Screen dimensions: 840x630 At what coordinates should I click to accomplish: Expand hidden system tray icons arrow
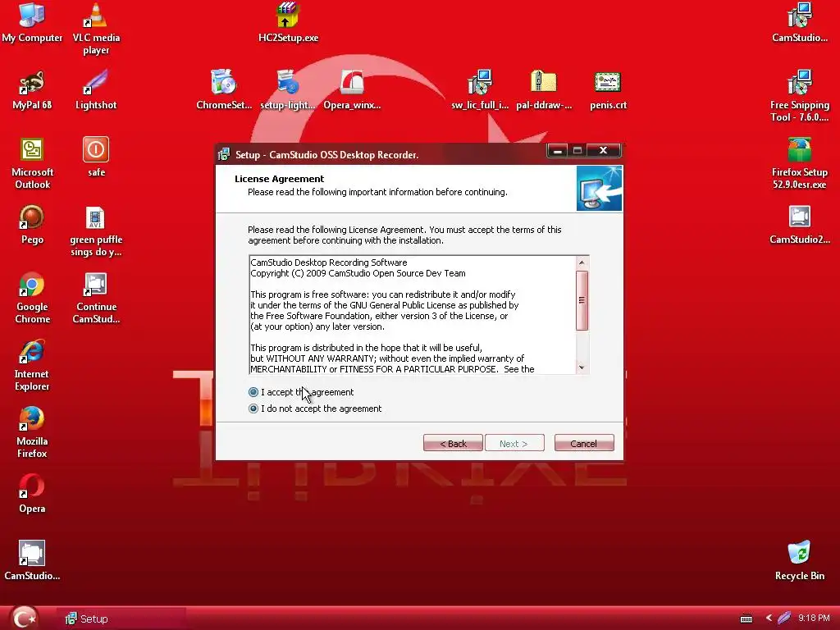pyautogui.click(x=769, y=618)
